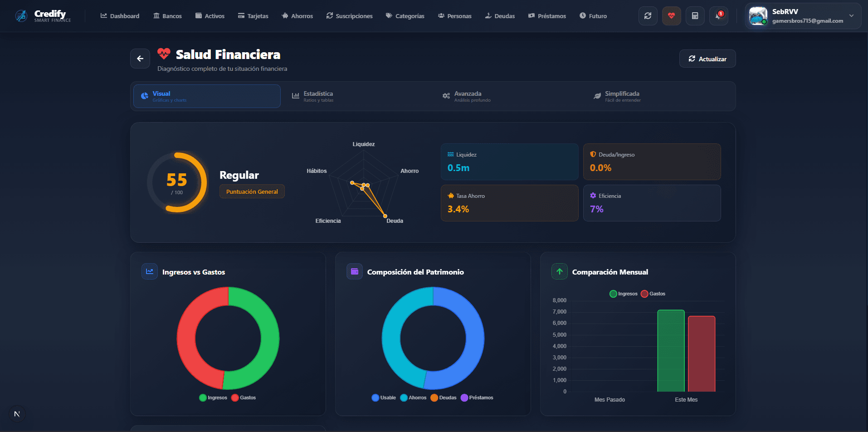
Task: Switch to the Estadística tab
Action: [318, 96]
